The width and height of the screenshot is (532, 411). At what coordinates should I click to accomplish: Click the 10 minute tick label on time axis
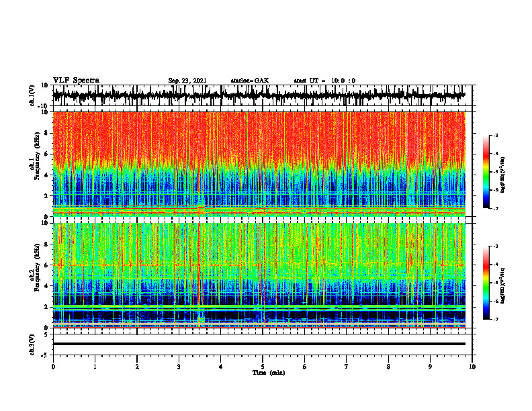(x=472, y=367)
